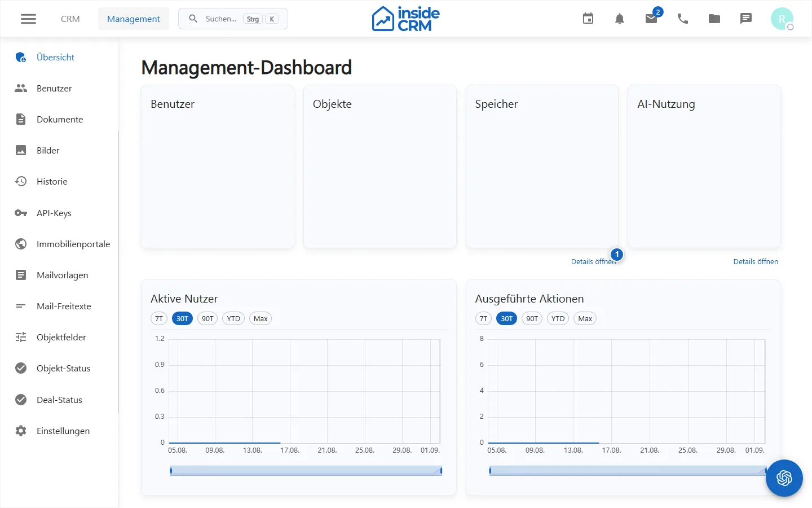The image size is (812, 508).
Task: Open the user profile avatar
Action: point(782,19)
